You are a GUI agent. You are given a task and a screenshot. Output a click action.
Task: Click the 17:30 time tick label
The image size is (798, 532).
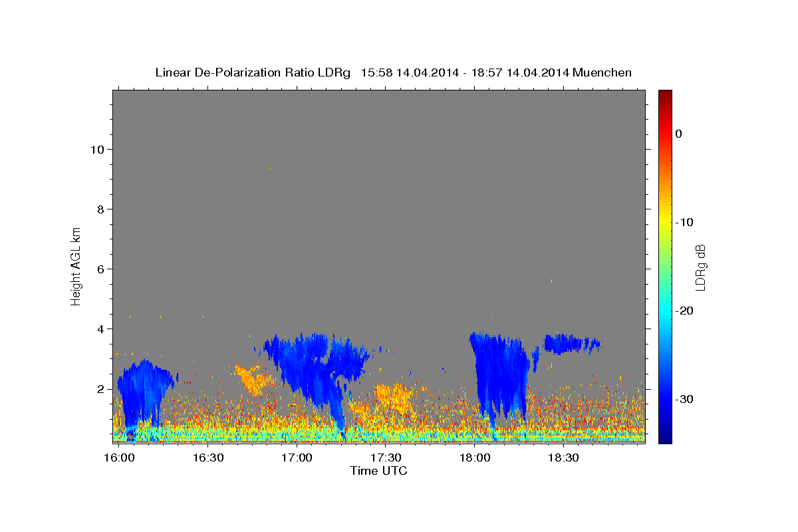[385, 458]
